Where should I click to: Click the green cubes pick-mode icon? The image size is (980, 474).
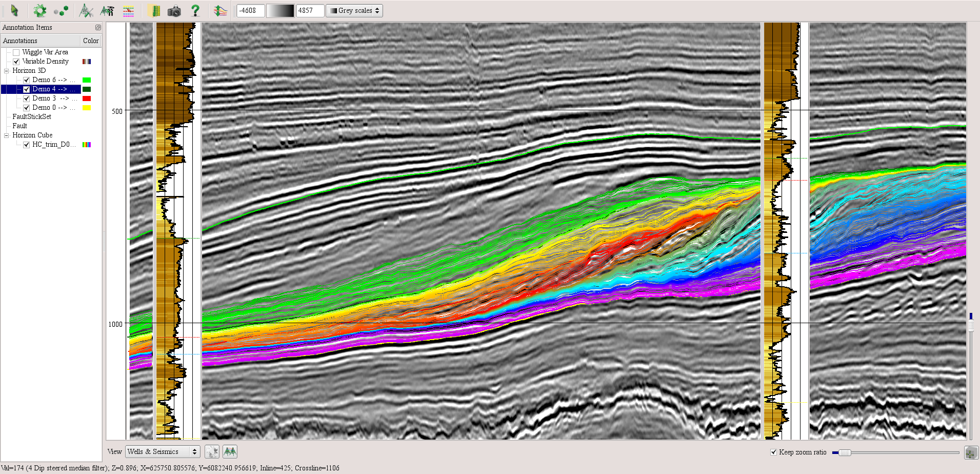(x=61, y=10)
